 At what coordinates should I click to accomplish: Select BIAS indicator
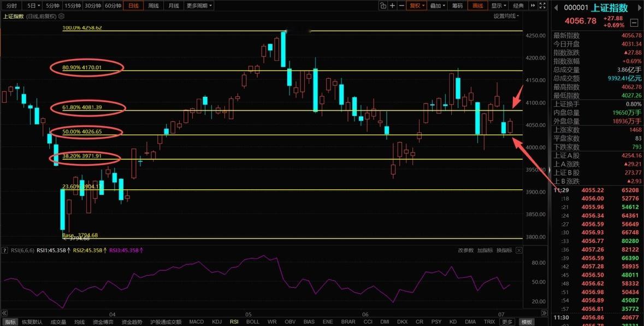pyautogui.click(x=309, y=322)
